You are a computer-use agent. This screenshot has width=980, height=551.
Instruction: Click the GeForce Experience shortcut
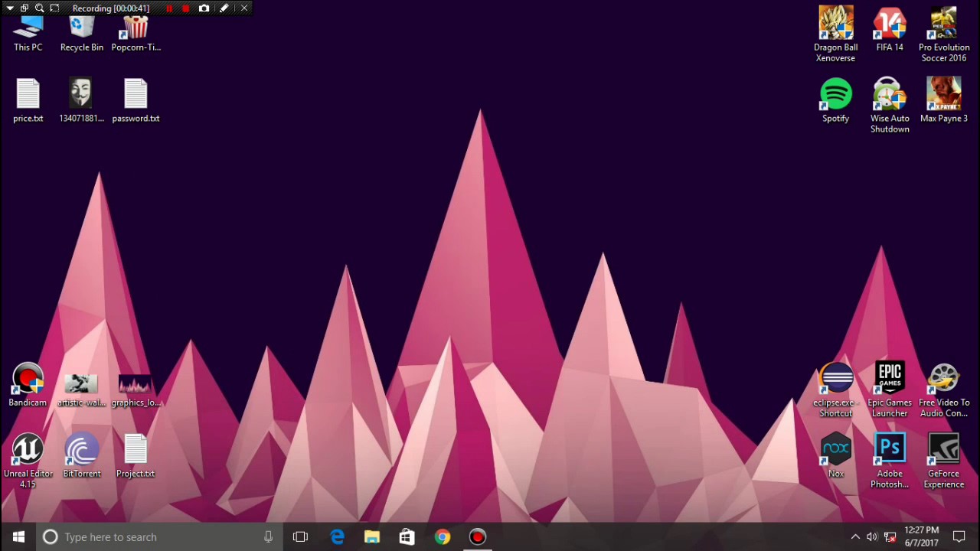[x=943, y=461]
